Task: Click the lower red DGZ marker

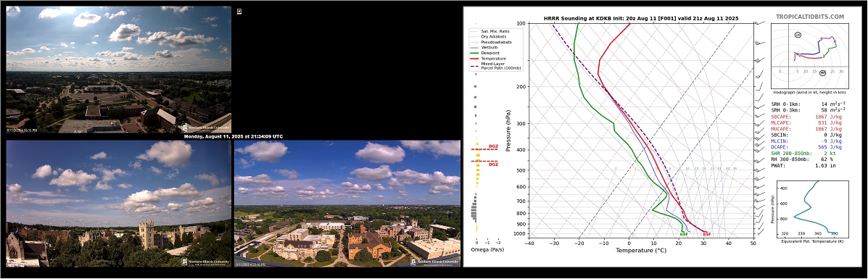Action: 485,163
